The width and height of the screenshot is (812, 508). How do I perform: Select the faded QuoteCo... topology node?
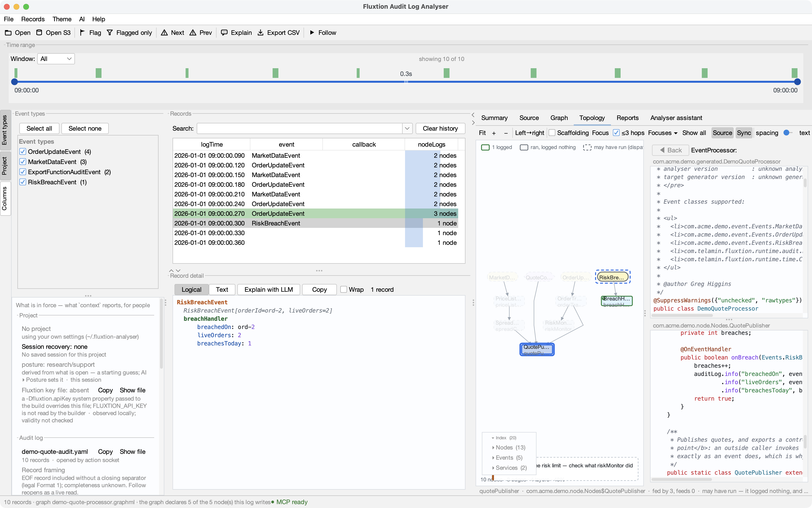(x=539, y=277)
